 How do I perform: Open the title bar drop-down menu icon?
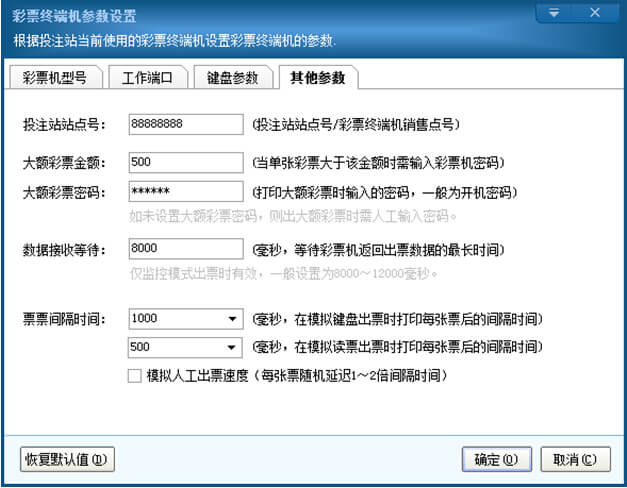552,13
